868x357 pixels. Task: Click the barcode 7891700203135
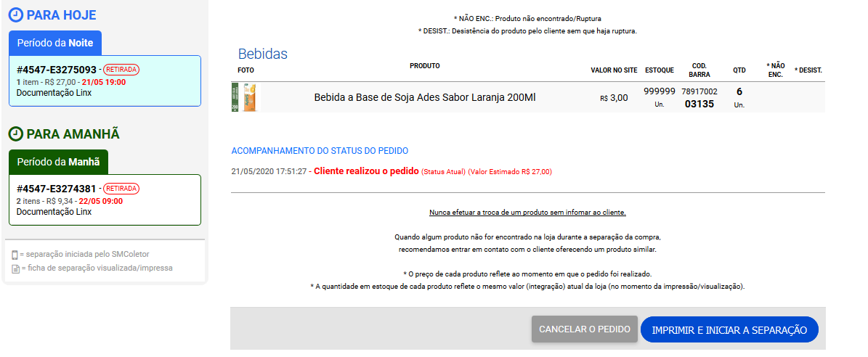click(x=699, y=97)
